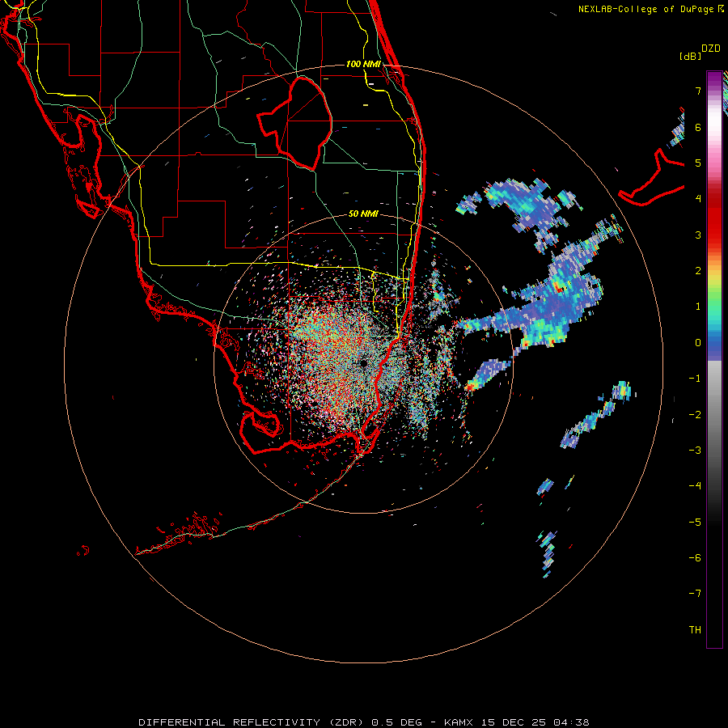728x728 pixels.
Task: Click the 4 value on the dB scale
Action: (698, 199)
